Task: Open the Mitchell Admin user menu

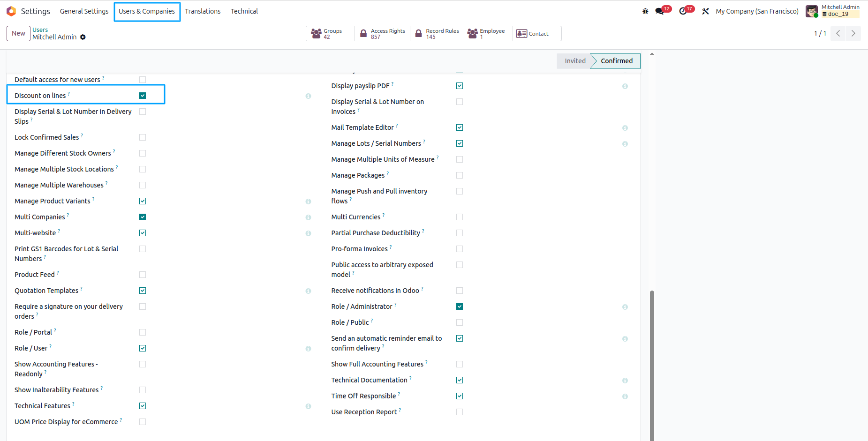Action: (x=833, y=11)
